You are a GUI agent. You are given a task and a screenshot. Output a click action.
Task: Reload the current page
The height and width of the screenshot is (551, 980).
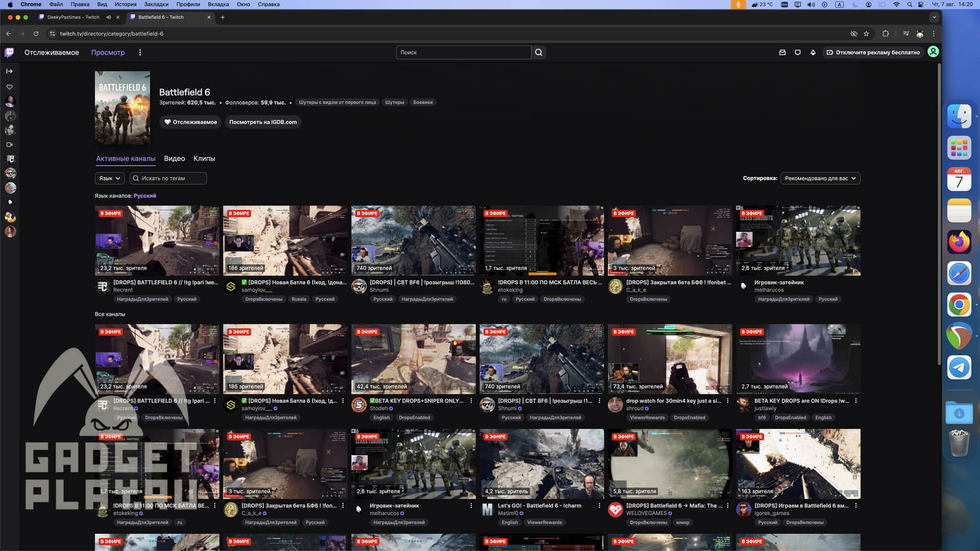pyautogui.click(x=36, y=34)
